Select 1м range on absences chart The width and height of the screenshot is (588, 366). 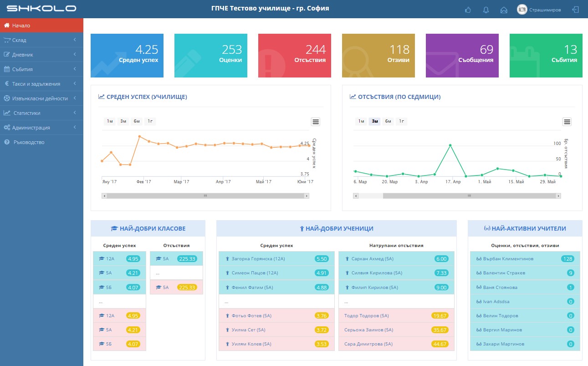pyautogui.click(x=361, y=121)
